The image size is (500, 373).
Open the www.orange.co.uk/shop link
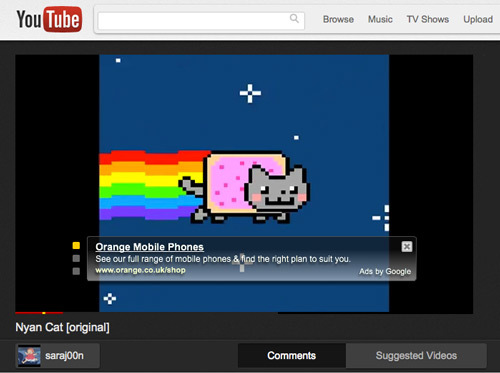(140, 270)
